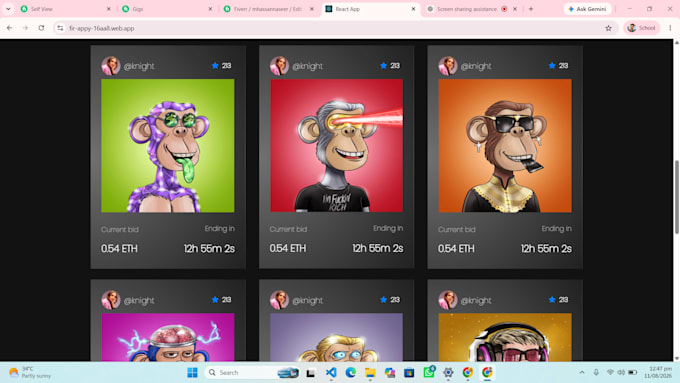Screen dimensions: 680x383
Task: Switch to the Gigs tab
Action: (x=167, y=9)
